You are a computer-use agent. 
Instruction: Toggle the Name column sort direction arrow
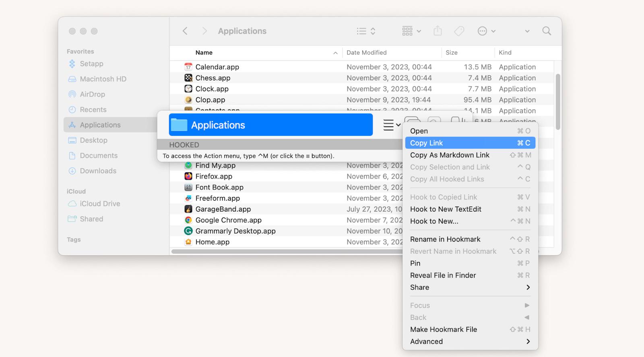tap(335, 53)
